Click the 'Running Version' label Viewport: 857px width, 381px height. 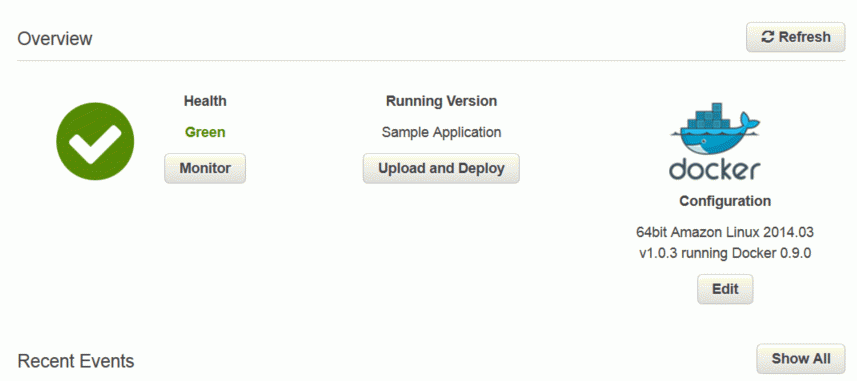[441, 101]
